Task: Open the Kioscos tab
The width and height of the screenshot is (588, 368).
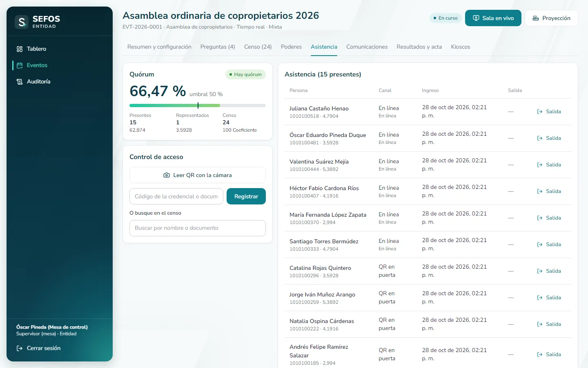Action: click(x=461, y=47)
